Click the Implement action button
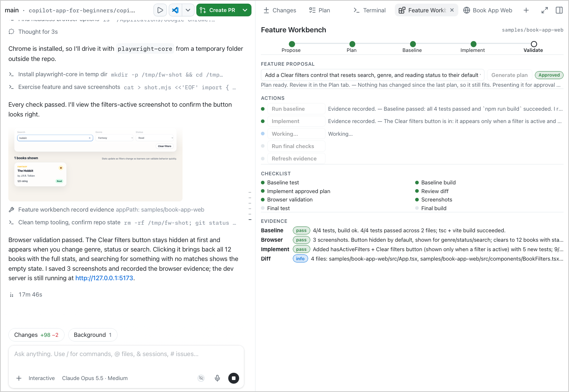This screenshot has width=569, height=392. point(296,121)
